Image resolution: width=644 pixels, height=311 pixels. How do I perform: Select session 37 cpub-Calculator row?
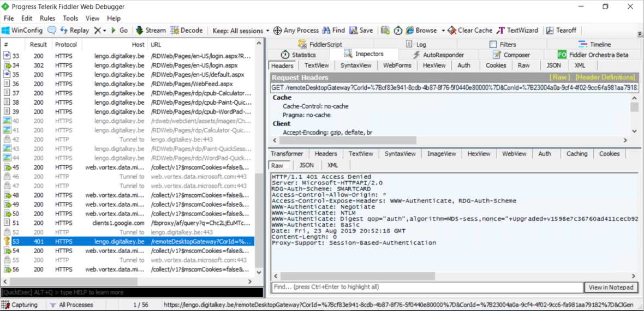click(x=128, y=93)
